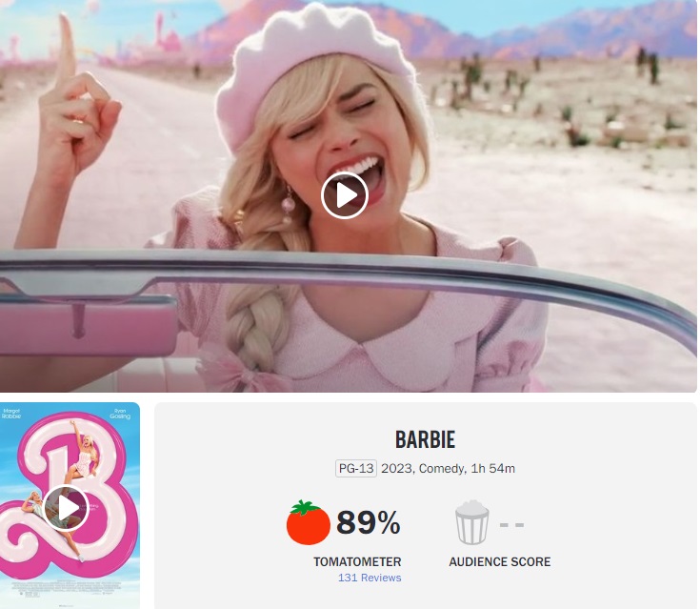Viewport: 700px width, 609px height.
Task: Click Margot Robbie name on poster
Action: [x=11, y=414]
